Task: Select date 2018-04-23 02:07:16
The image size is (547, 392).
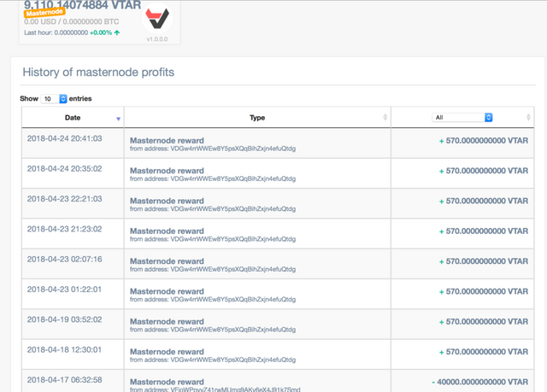Action: click(65, 260)
